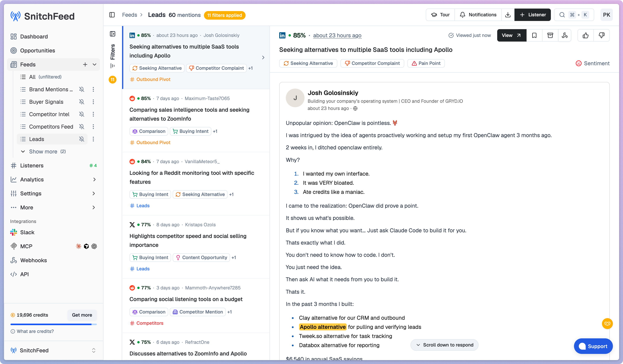Image resolution: width=623 pixels, height=364 pixels.
Task: Thumbs up the mention
Action: (x=585, y=35)
